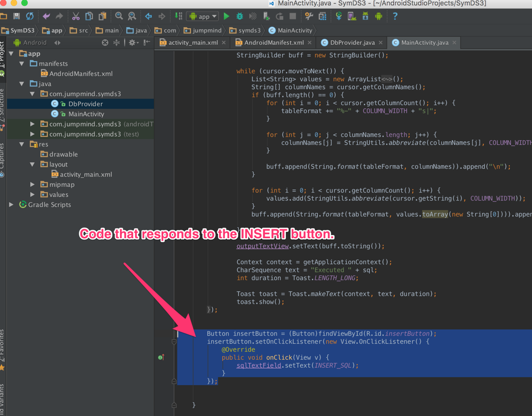Viewport: 532px width, 416px height.
Task: Collapse the manifests folder
Action: point(22,64)
